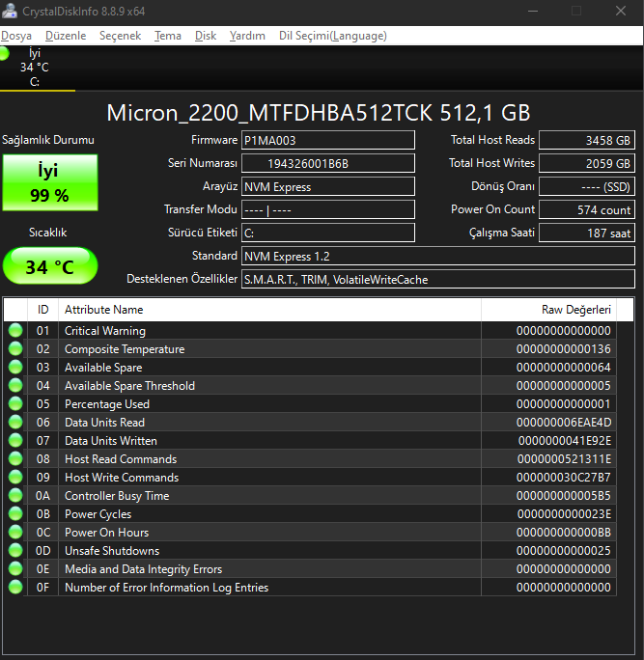Click status icon for Data Units Written row
Screen dimensions: 644x660
[15, 440]
